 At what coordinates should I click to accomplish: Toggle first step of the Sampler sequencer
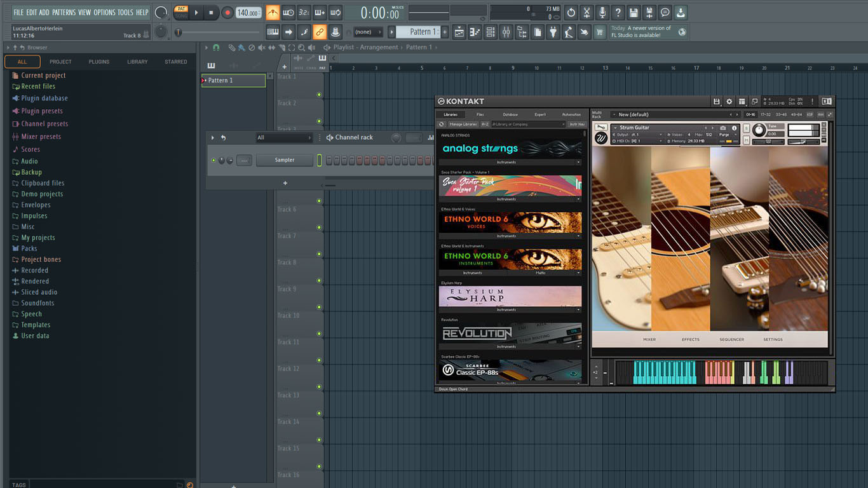[329, 160]
